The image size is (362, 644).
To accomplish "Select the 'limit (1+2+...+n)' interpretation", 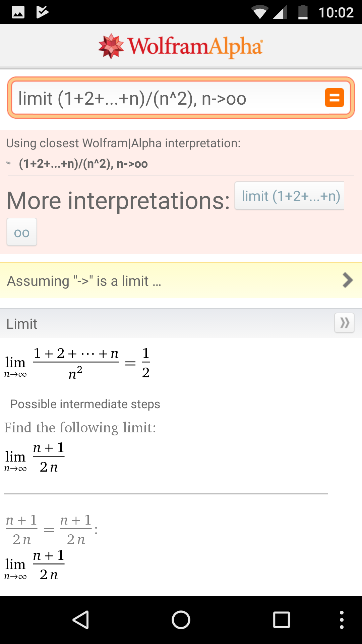I will point(290,196).
